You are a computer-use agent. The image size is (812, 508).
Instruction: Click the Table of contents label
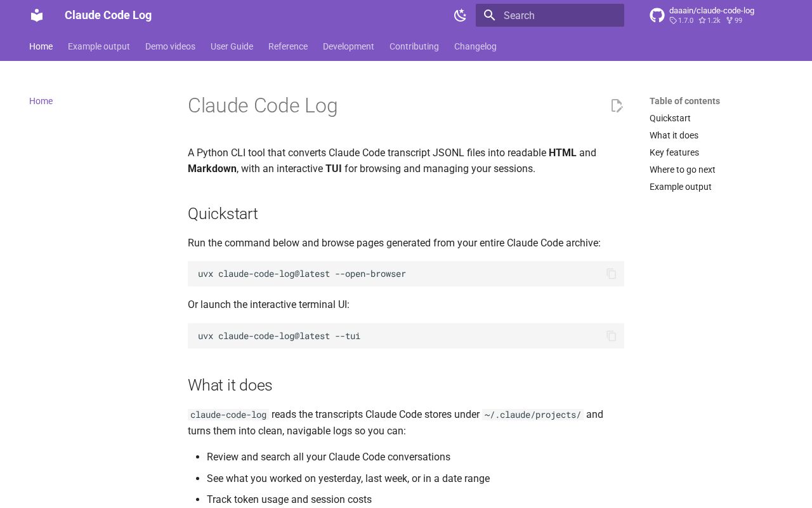tap(684, 101)
